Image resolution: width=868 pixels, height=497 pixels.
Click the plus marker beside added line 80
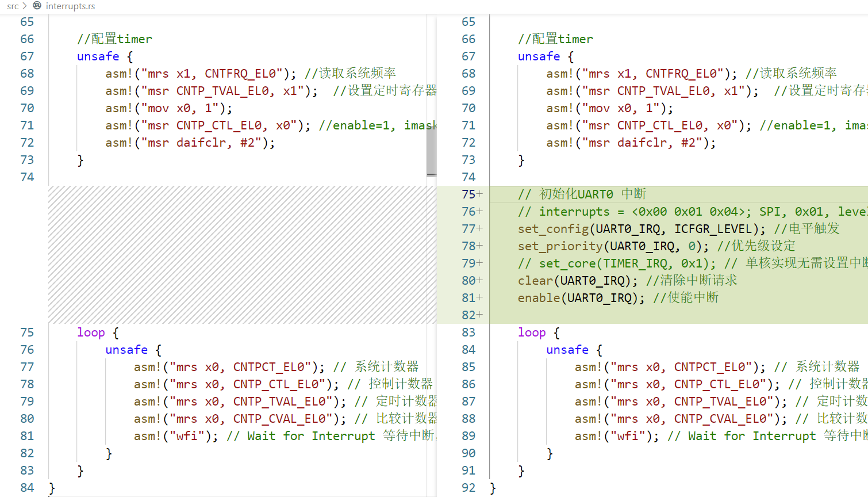pyautogui.click(x=479, y=281)
